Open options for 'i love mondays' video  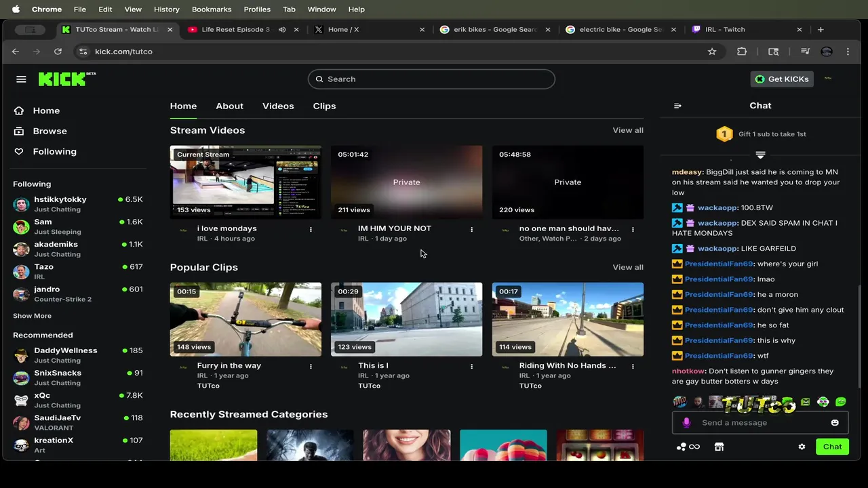(x=311, y=230)
